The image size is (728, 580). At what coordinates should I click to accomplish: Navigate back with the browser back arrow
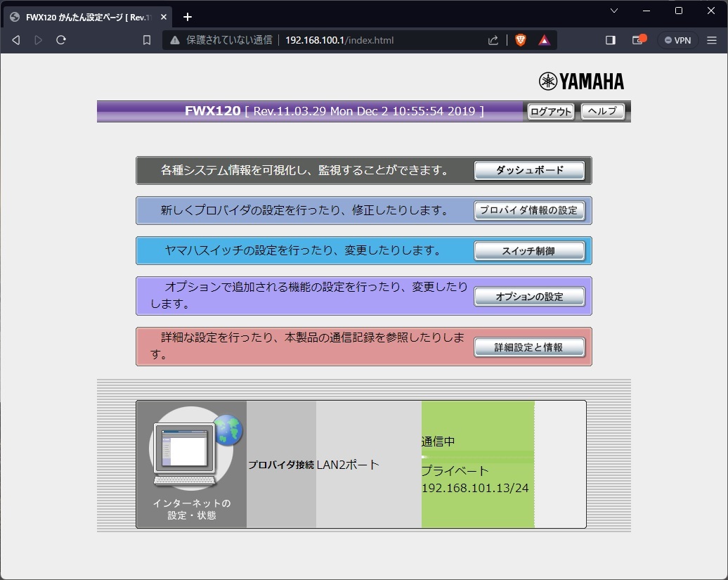point(15,40)
